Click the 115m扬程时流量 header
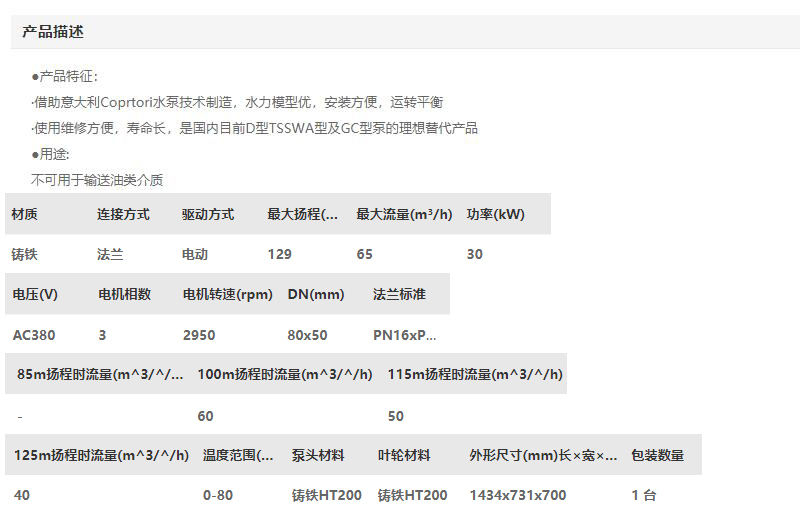This screenshot has height=519, width=800. click(x=475, y=374)
